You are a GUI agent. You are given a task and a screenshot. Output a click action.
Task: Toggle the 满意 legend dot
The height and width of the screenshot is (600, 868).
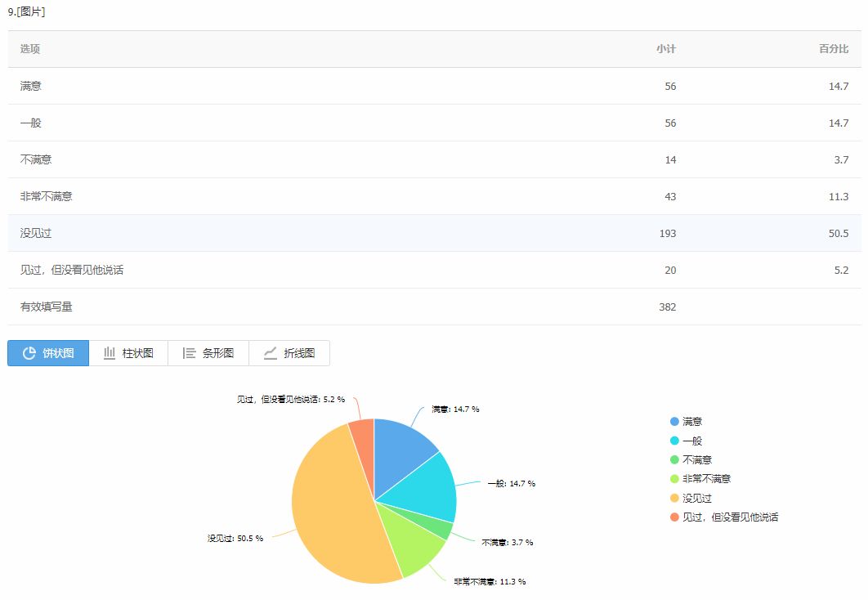(x=674, y=422)
